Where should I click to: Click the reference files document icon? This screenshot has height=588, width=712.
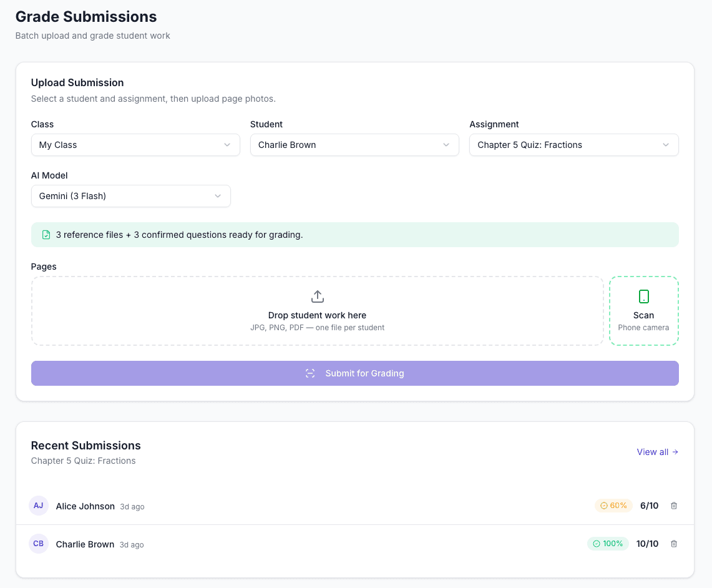pos(46,235)
